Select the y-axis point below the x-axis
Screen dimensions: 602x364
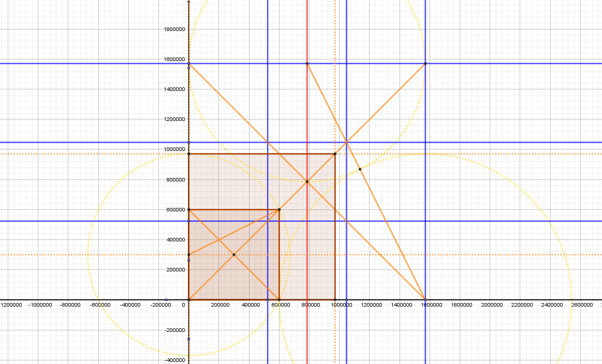point(189,339)
